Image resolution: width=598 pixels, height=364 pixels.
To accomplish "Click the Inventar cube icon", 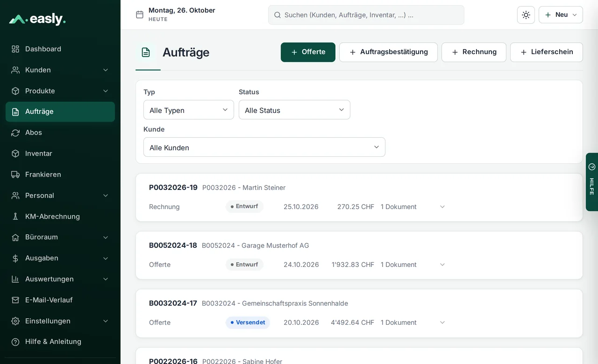I will (15, 154).
